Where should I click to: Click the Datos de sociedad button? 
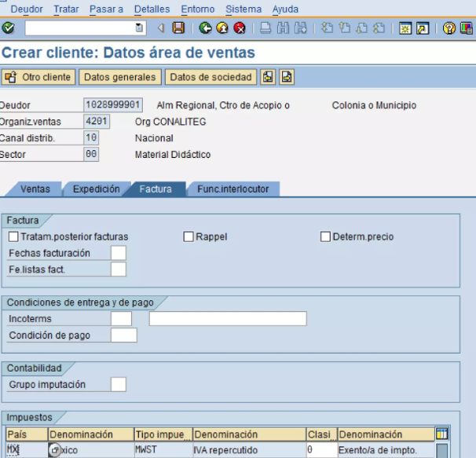pyautogui.click(x=211, y=77)
